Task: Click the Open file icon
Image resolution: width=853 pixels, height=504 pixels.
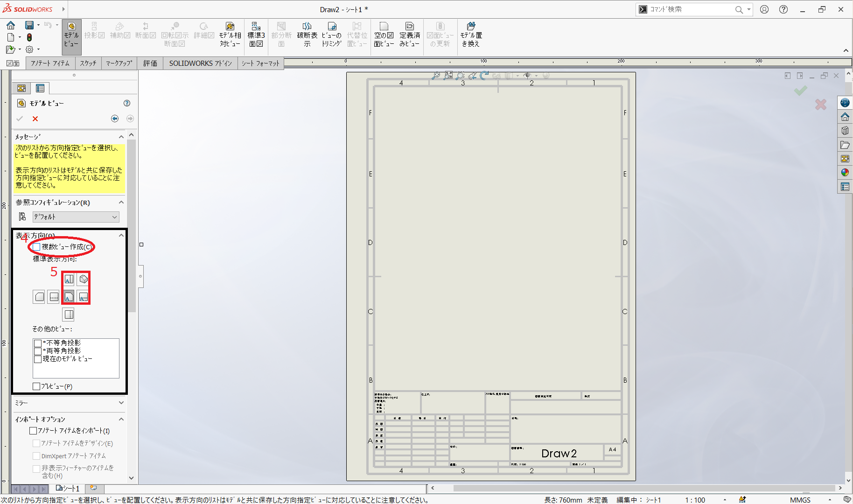Action: point(10,49)
